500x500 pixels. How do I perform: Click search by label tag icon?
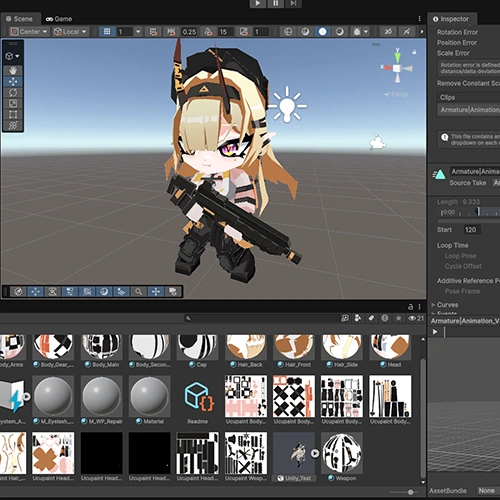371,318
